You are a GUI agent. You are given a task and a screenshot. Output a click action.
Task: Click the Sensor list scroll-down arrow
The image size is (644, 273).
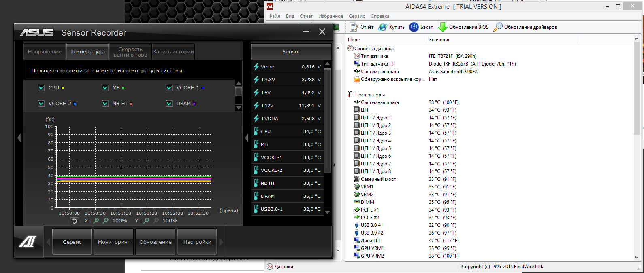[328, 212]
